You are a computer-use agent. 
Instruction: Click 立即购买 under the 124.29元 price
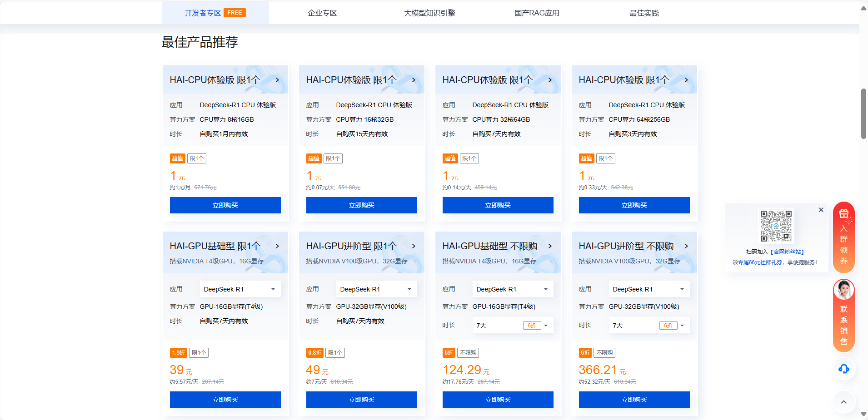pyautogui.click(x=498, y=400)
